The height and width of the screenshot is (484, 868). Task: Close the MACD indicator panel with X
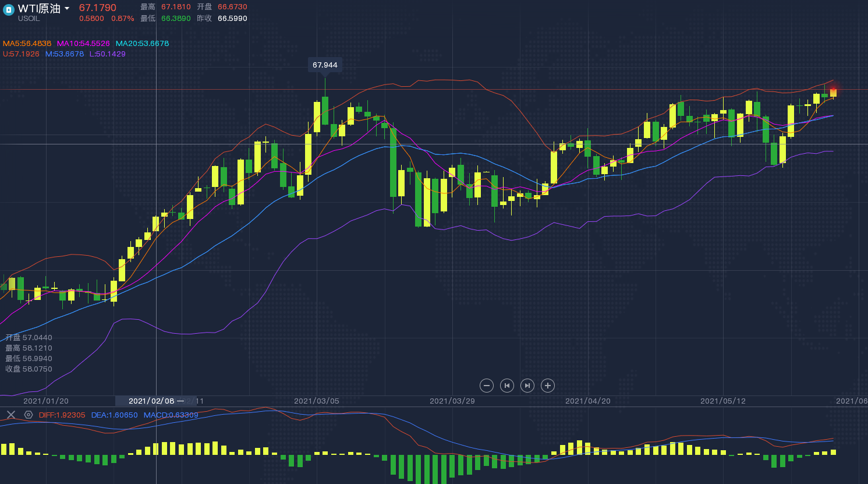click(11, 415)
